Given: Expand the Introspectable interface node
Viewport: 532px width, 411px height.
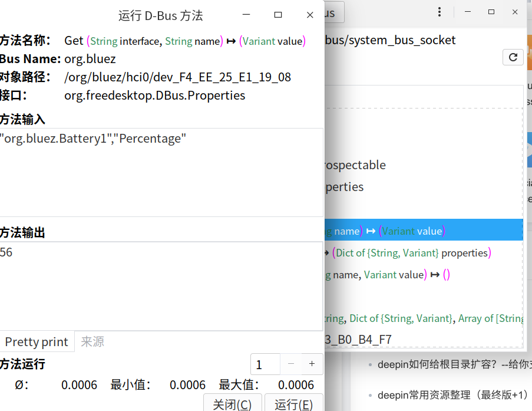Looking at the screenshot, I should tap(353, 165).
